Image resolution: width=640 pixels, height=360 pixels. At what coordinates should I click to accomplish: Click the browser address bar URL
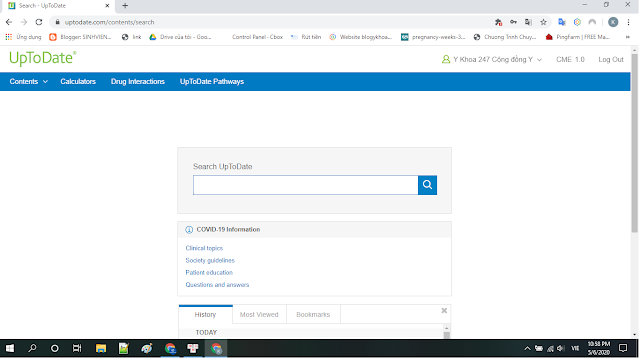pyautogui.click(x=109, y=22)
